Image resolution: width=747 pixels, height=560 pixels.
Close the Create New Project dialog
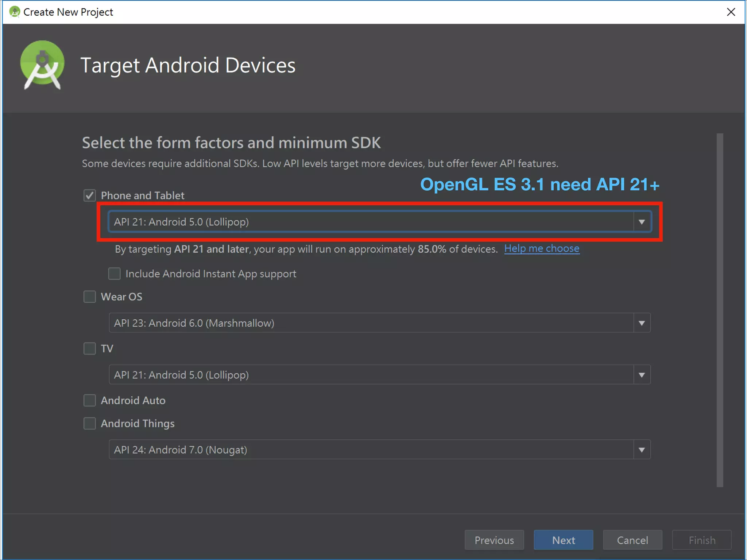click(731, 12)
